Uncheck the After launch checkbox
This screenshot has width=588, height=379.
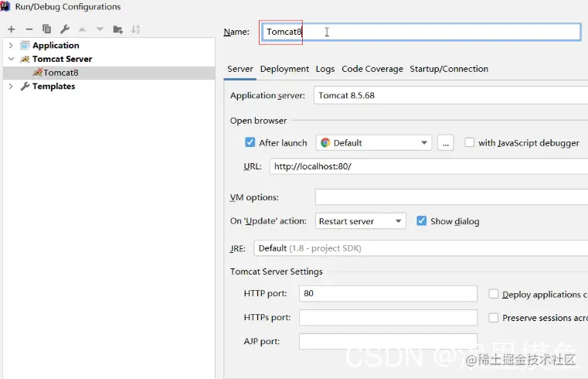point(250,142)
